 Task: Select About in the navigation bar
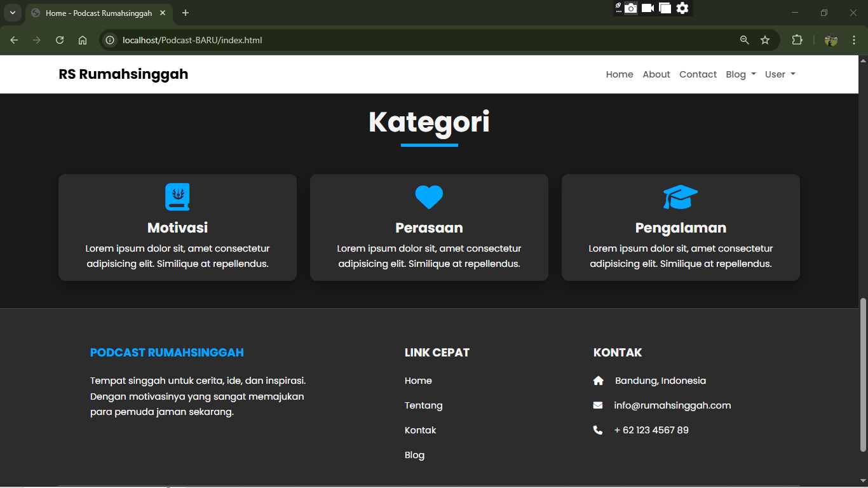tap(656, 74)
